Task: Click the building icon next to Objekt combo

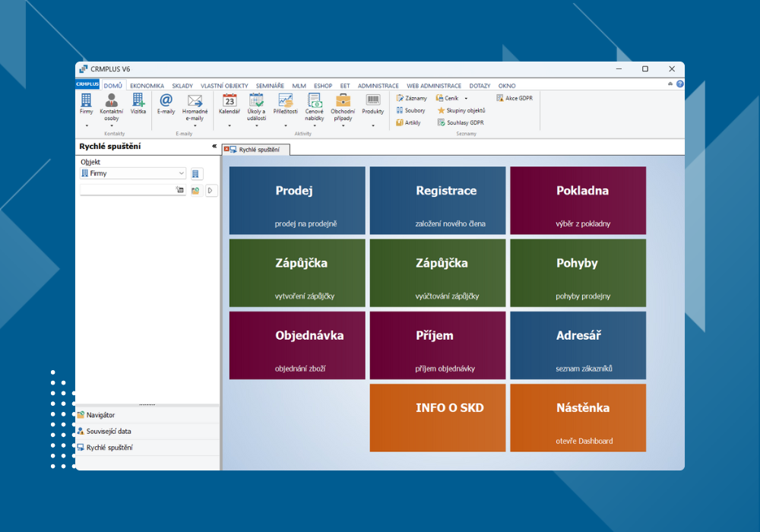Action: click(x=196, y=174)
